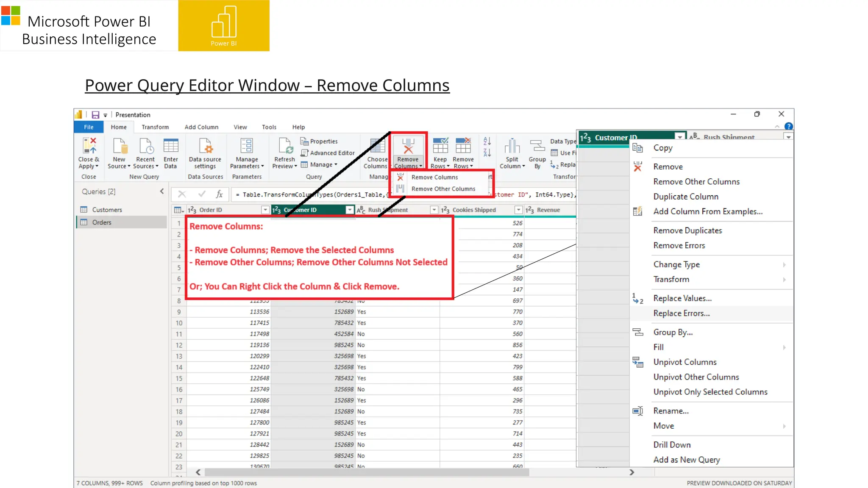Open the File tab

point(89,127)
